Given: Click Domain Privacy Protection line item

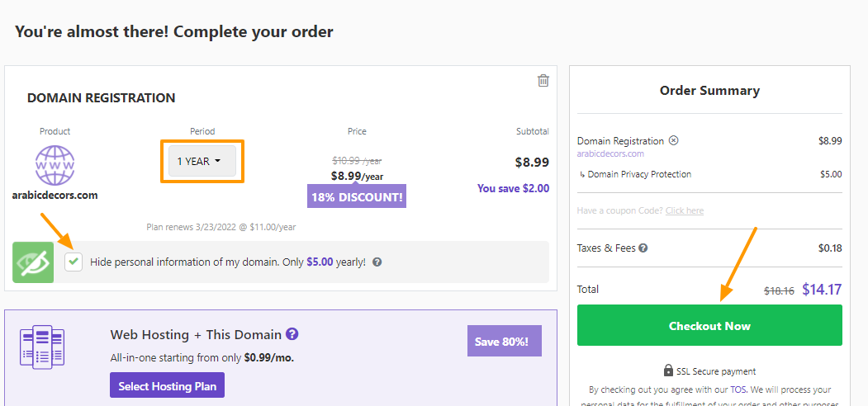Looking at the screenshot, I should (634, 174).
